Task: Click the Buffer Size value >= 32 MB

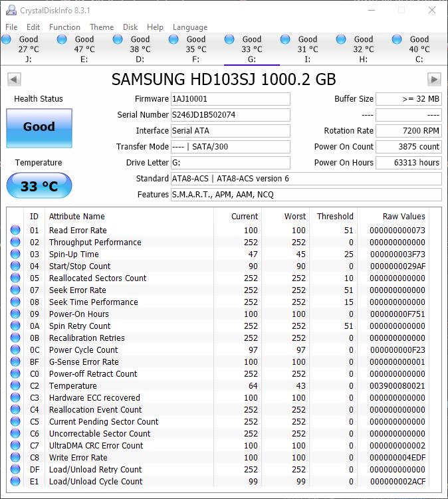Action: click(x=409, y=99)
